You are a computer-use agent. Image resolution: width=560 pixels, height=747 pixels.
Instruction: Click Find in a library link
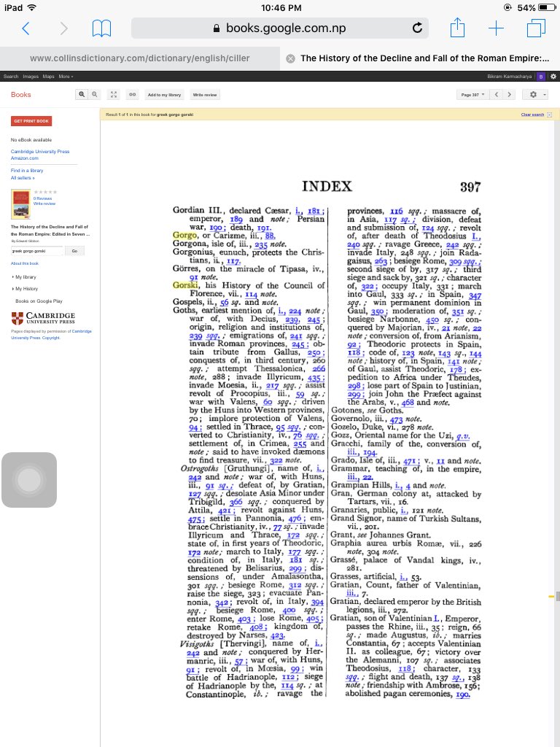pos(27,170)
